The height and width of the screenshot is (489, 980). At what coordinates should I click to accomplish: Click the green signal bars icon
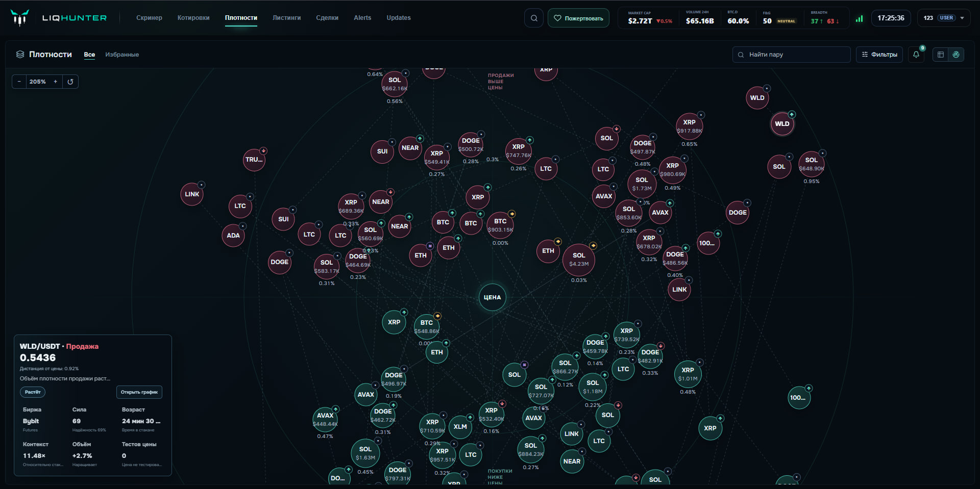[x=860, y=18]
